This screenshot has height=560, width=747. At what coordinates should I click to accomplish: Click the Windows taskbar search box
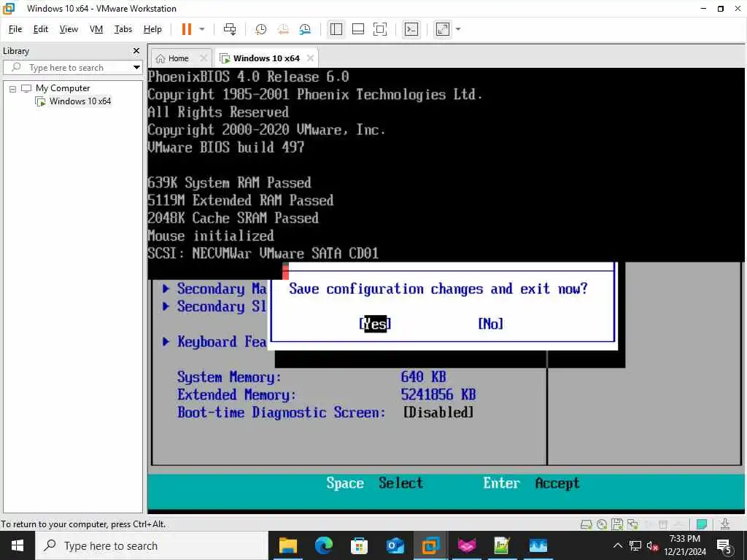tap(152, 545)
